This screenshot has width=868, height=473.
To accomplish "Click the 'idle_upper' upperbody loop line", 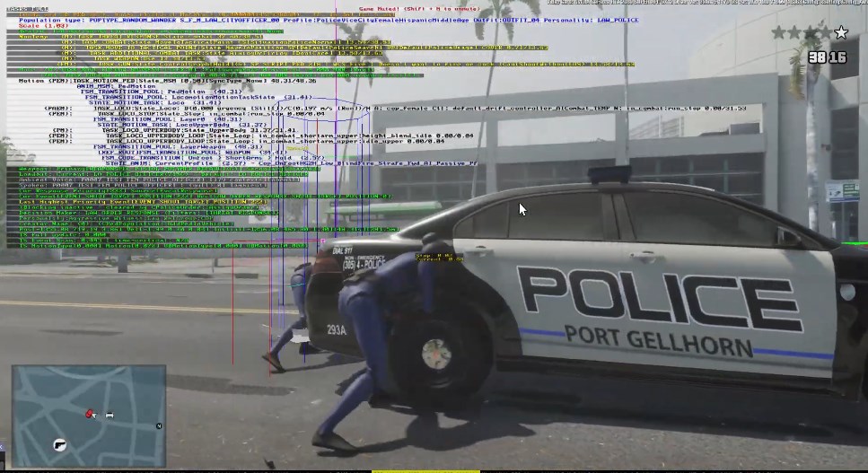I will pos(246,142).
